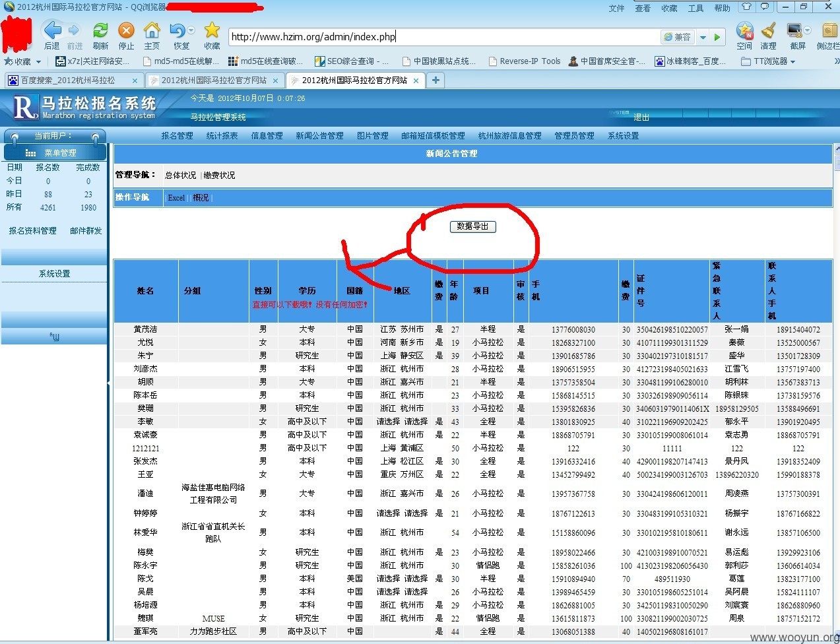The height and width of the screenshot is (644, 840).
Task: Click the browser Forward arrow button
Action: coord(74,30)
